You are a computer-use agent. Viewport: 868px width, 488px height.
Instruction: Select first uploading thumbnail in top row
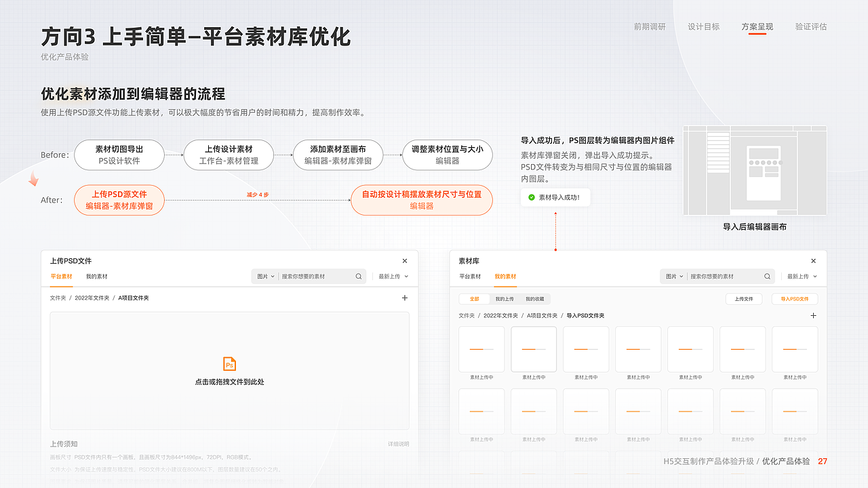(481, 349)
